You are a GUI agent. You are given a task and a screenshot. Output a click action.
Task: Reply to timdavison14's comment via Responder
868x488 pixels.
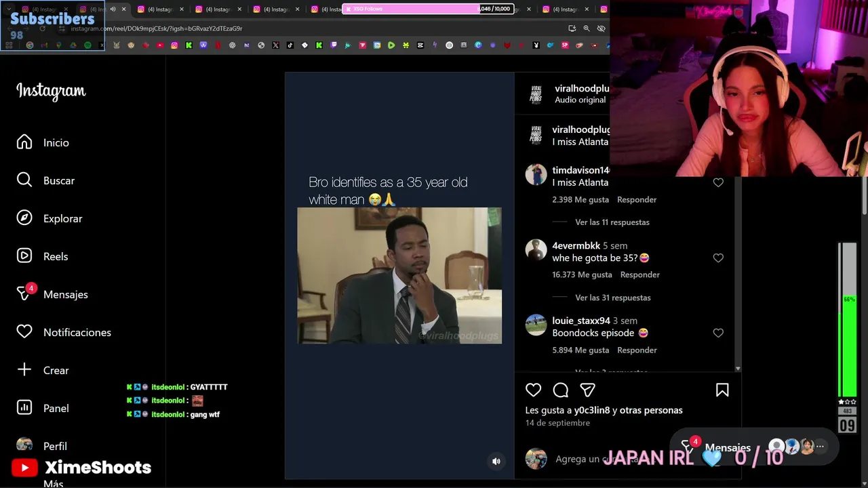click(637, 199)
